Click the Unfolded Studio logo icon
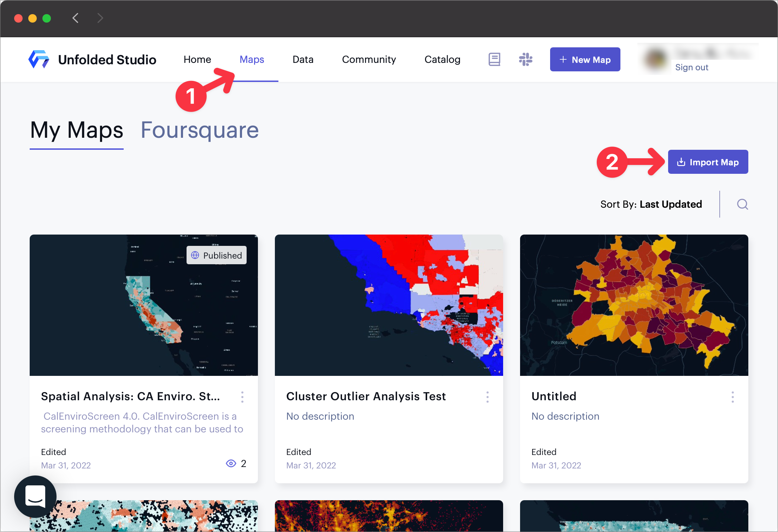Screen dimensions: 778x532 tap(39, 59)
